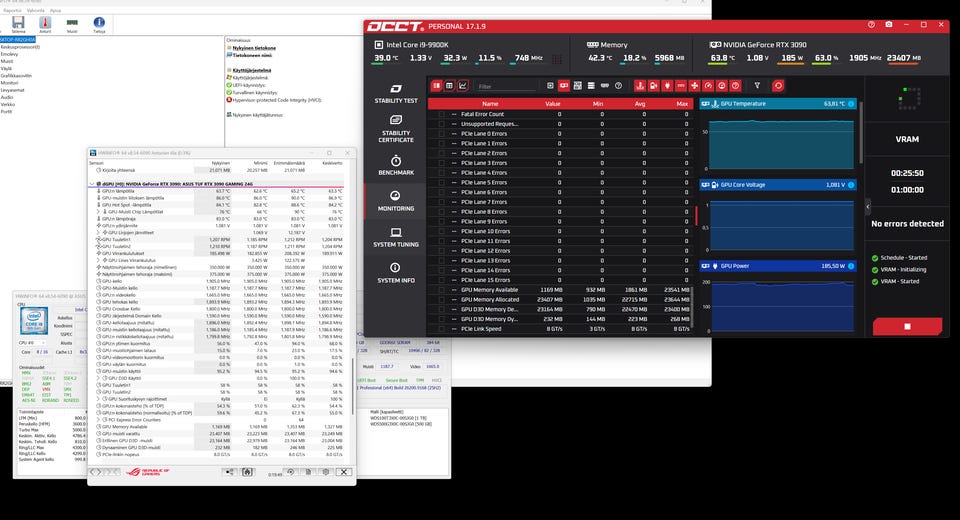Toggle the motherboard sensor filter icon in OCCT
960x520 pixels.
click(578, 86)
